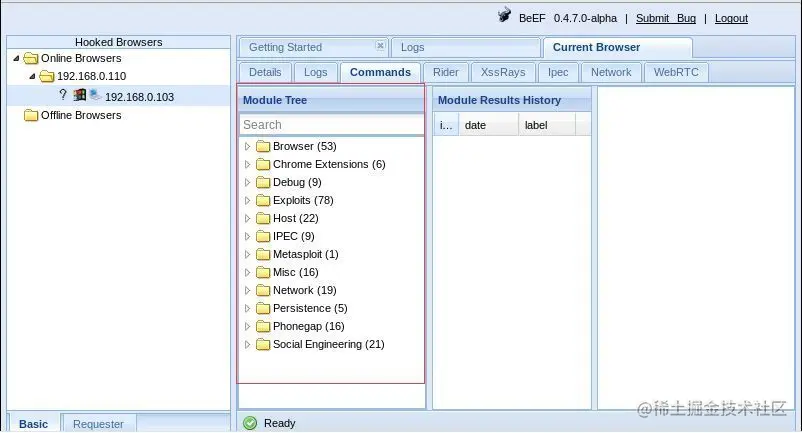
Task: Open the Rider sub-tab
Action: tap(445, 72)
